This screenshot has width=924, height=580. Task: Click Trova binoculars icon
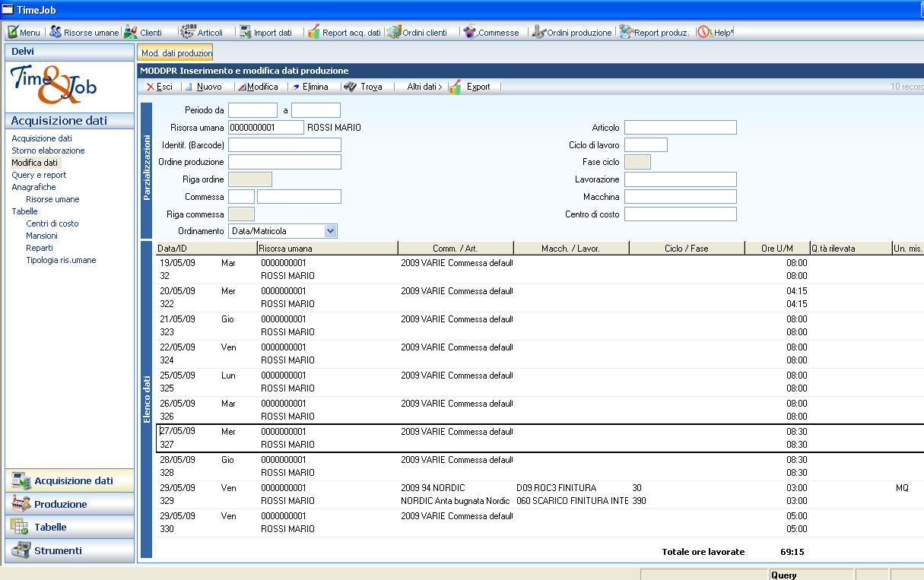(350, 87)
